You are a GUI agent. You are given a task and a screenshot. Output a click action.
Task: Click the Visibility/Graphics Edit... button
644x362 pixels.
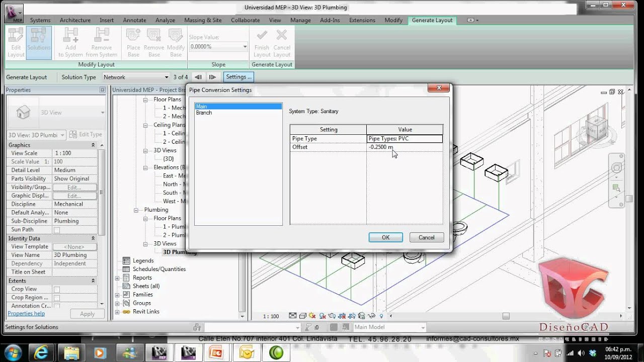tap(74, 187)
